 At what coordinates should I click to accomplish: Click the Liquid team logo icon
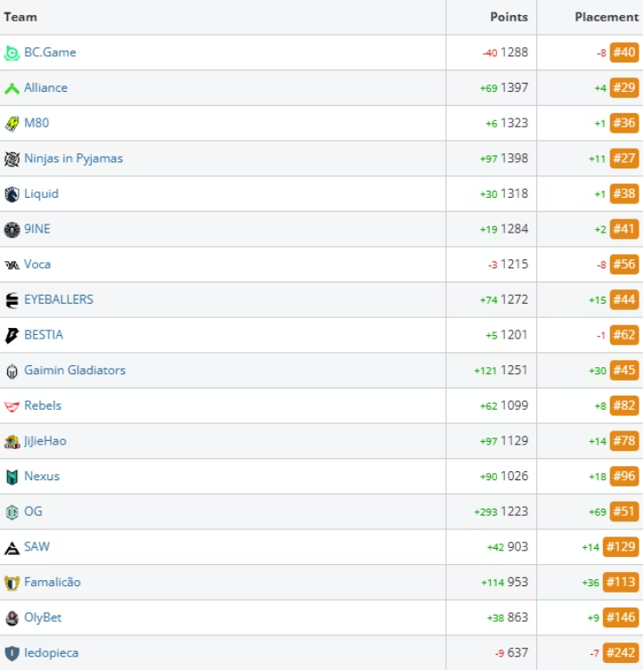click(x=12, y=194)
